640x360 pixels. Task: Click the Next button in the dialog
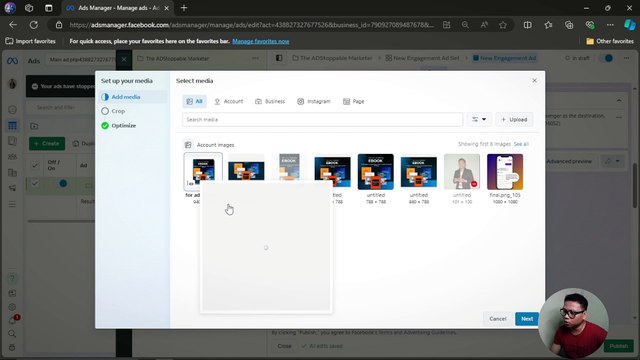(527, 319)
